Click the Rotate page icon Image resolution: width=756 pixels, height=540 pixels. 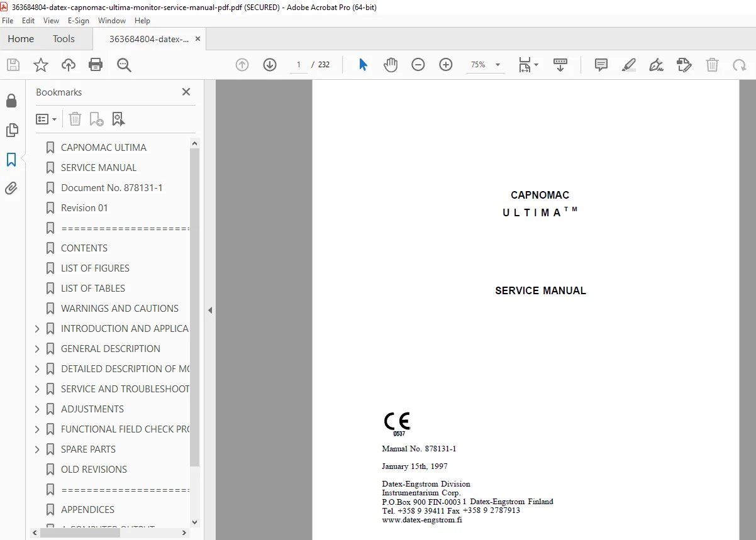coord(740,65)
